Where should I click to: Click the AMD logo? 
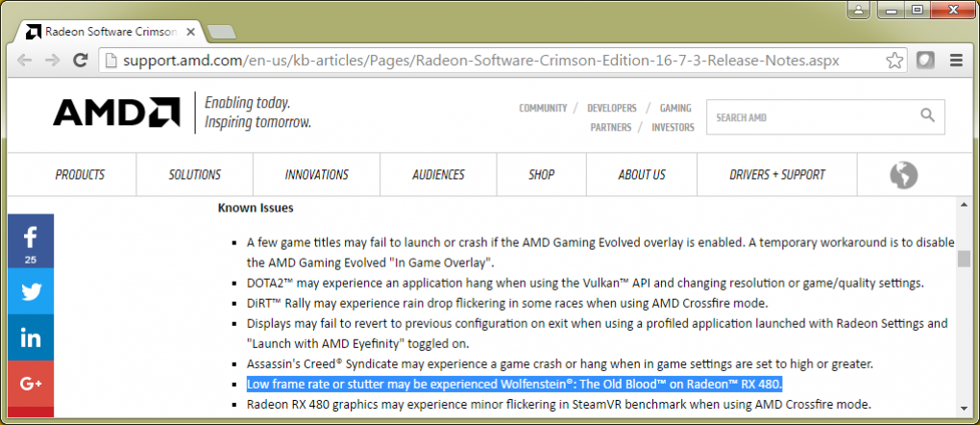(x=116, y=112)
